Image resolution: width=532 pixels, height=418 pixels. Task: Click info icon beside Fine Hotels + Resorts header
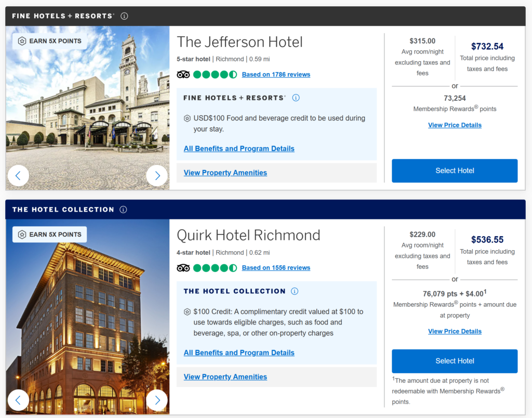[124, 16]
